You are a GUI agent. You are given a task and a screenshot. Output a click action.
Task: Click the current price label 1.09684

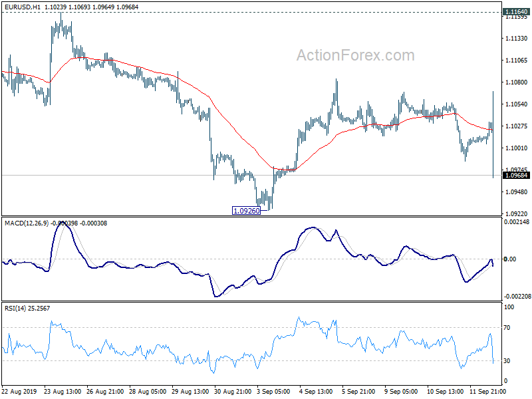[x=517, y=176]
